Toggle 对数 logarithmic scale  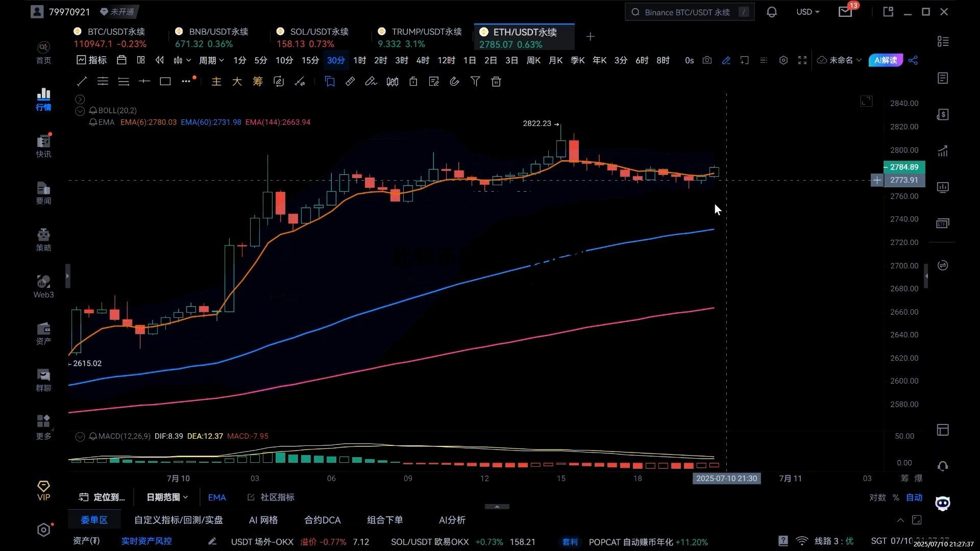click(877, 497)
